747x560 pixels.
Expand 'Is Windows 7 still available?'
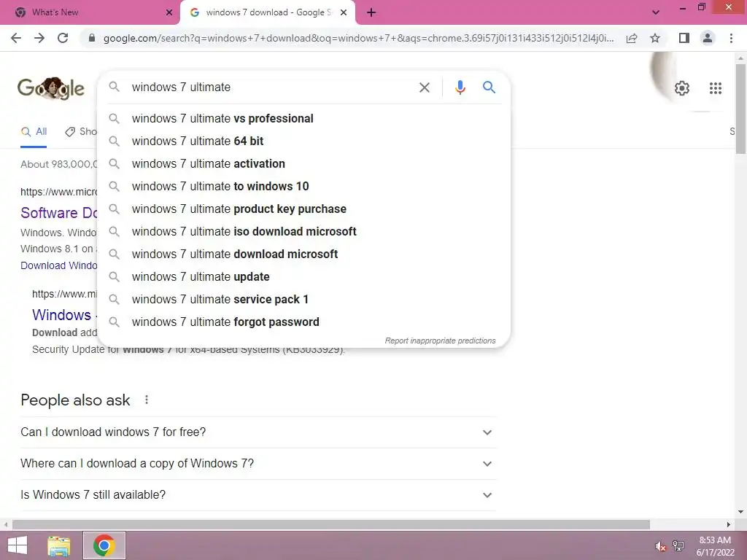coord(258,495)
